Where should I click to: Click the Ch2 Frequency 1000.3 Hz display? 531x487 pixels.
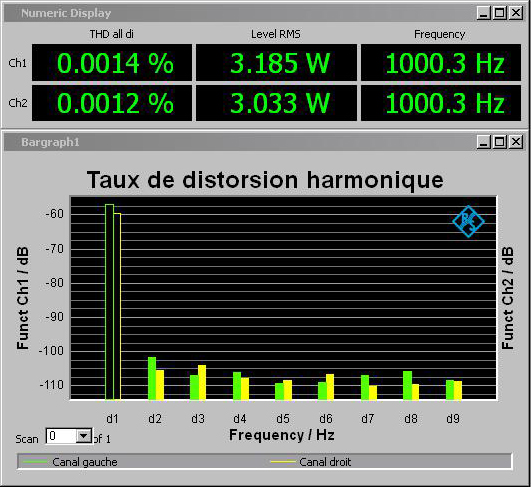pyautogui.click(x=441, y=103)
